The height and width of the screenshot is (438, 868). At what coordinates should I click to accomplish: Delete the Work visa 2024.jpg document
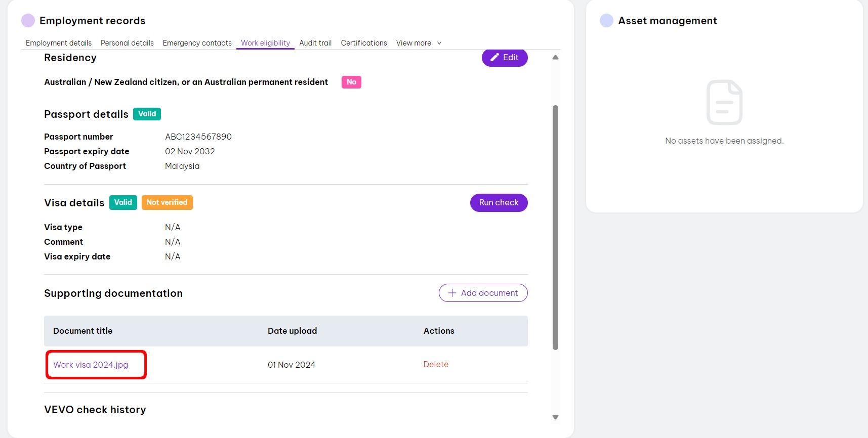pyautogui.click(x=436, y=364)
